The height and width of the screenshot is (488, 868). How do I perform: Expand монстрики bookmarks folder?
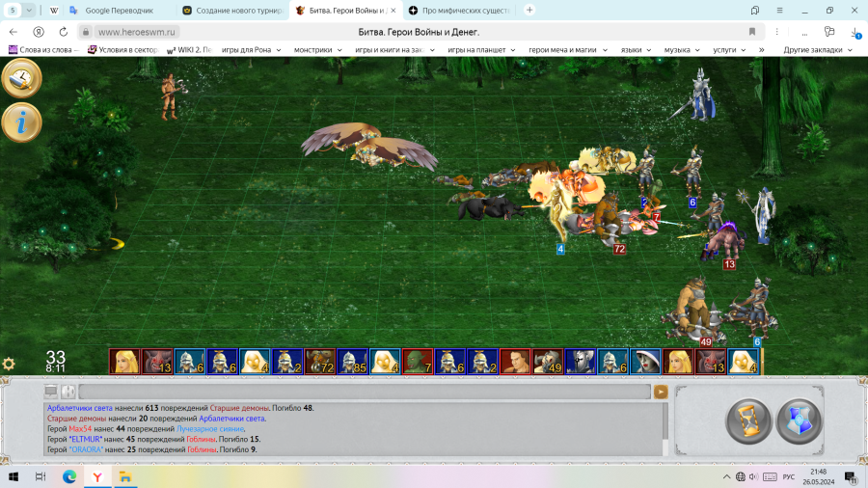(317, 50)
